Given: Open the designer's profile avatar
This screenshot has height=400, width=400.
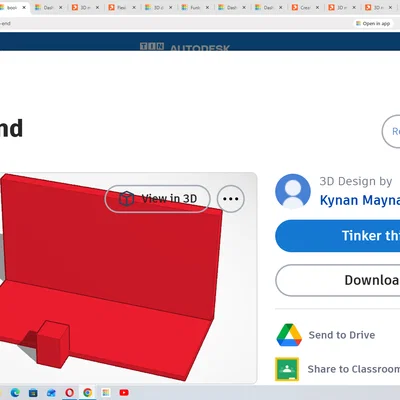Looking at the screenshot, I should pos(293,191).
